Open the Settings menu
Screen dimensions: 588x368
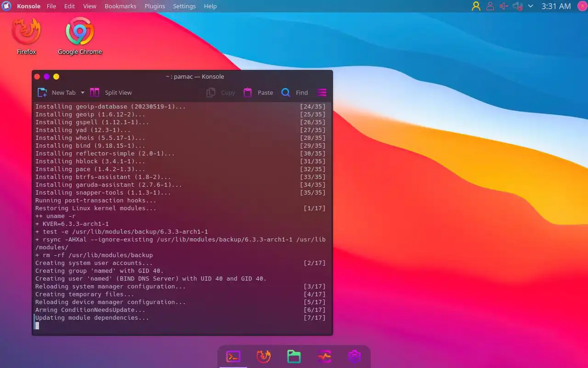[x=184, y=6]
